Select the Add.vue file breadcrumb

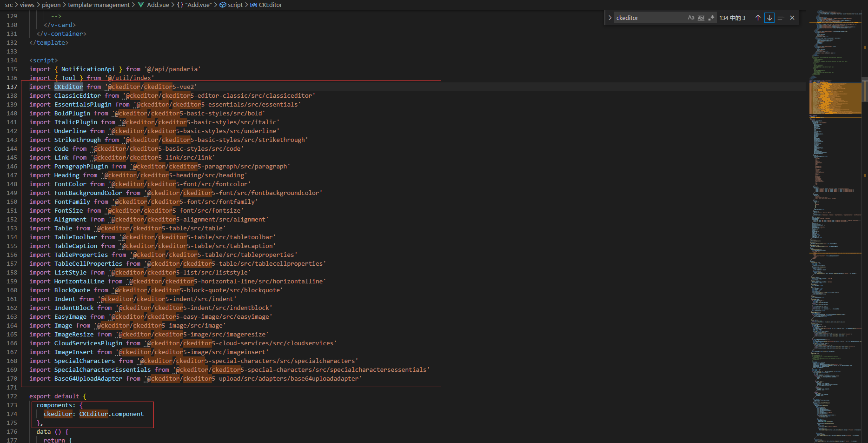tap(158, 5)
